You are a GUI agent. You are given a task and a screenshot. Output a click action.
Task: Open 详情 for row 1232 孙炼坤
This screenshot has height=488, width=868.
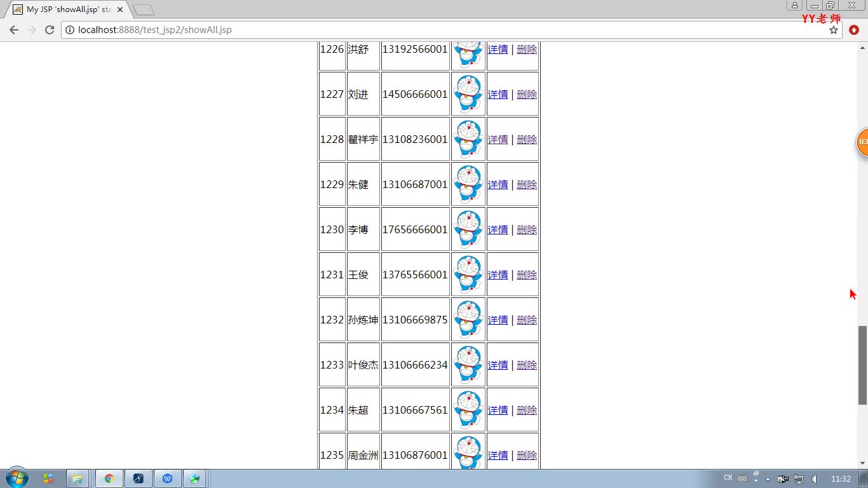tap(498, 320)
